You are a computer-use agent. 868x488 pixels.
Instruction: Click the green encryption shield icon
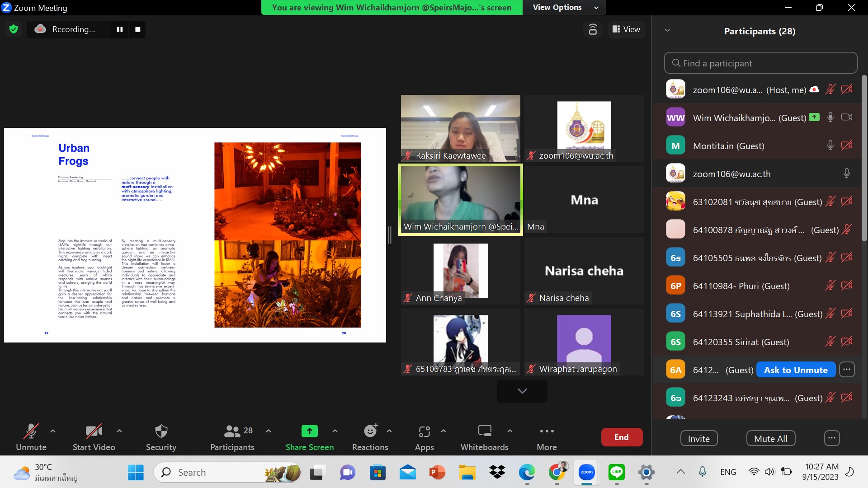coord(14,29)
